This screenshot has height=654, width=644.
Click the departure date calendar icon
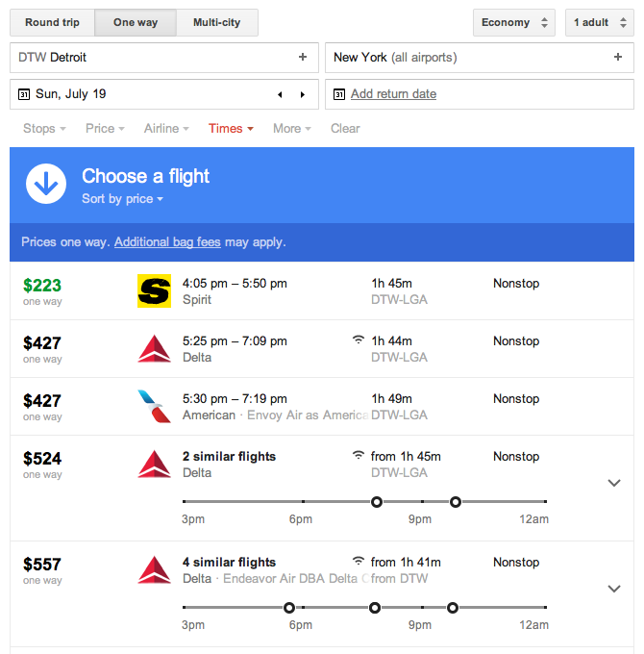point(24,94)
